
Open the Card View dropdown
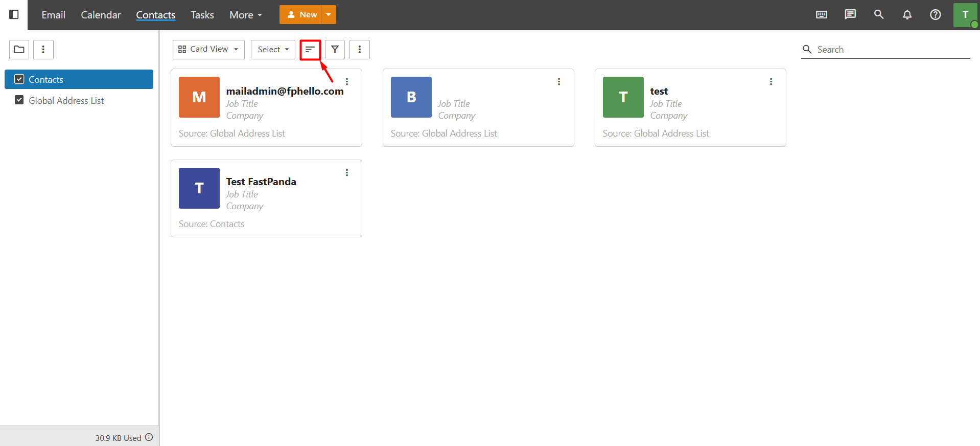click(208, 50)
